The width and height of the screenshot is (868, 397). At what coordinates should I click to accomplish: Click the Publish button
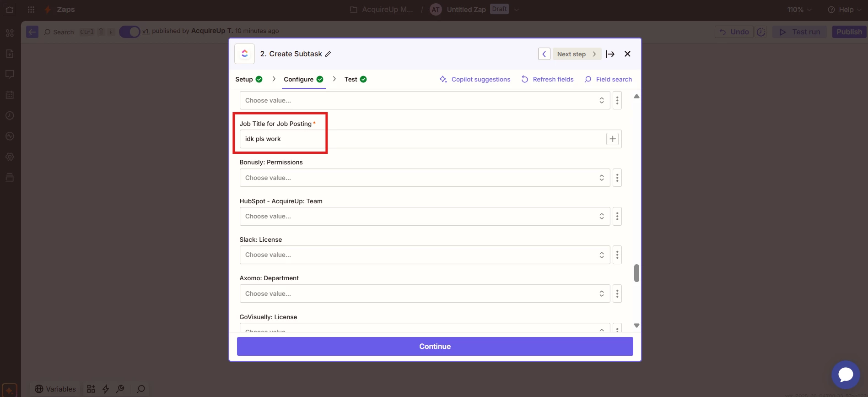coord(849,32)
